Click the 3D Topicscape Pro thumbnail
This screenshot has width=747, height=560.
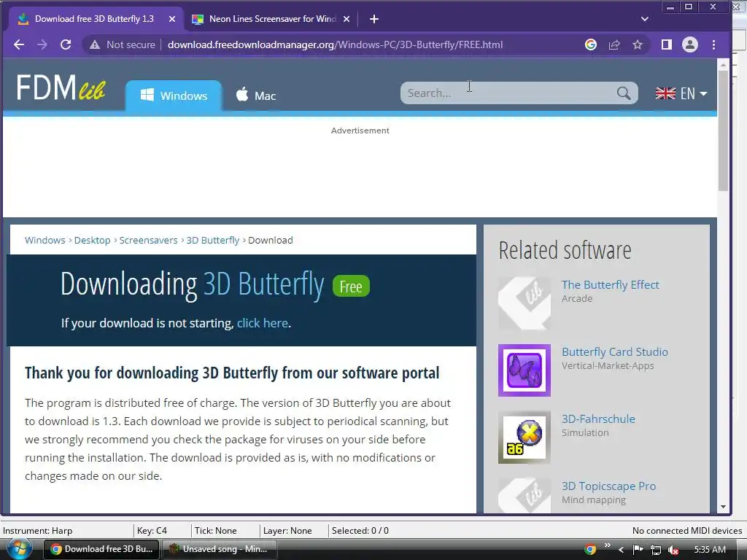524,496
